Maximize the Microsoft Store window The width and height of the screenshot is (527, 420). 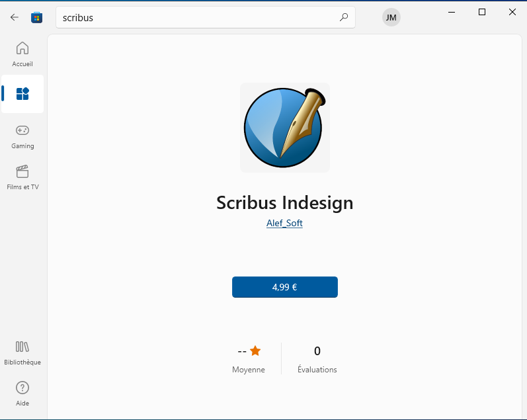point(482,12)
